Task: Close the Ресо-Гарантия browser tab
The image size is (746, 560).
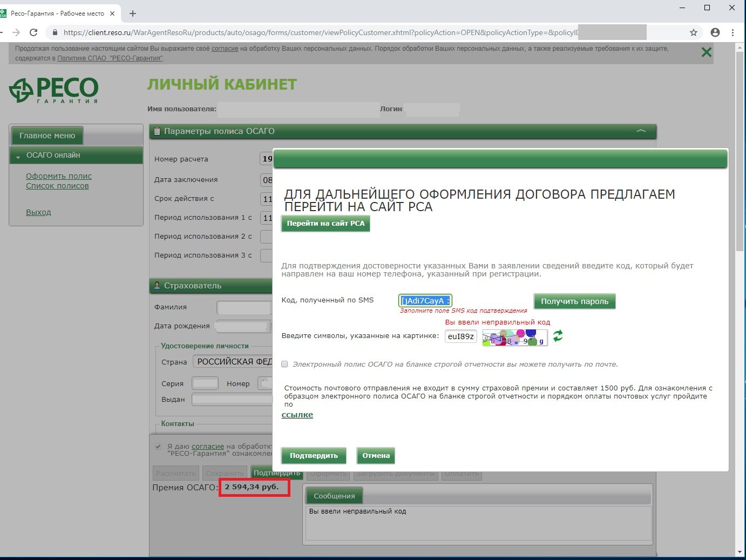Action: [x=113, y=14]
